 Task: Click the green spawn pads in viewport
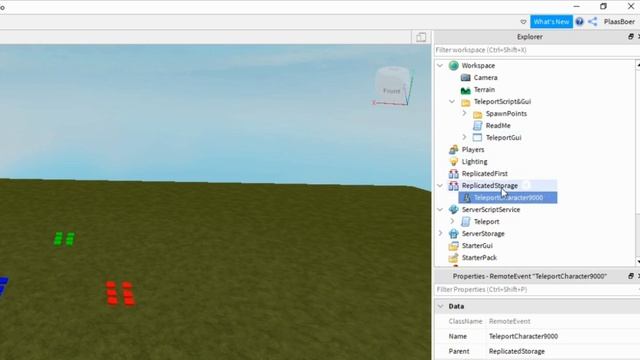point(64,239)
